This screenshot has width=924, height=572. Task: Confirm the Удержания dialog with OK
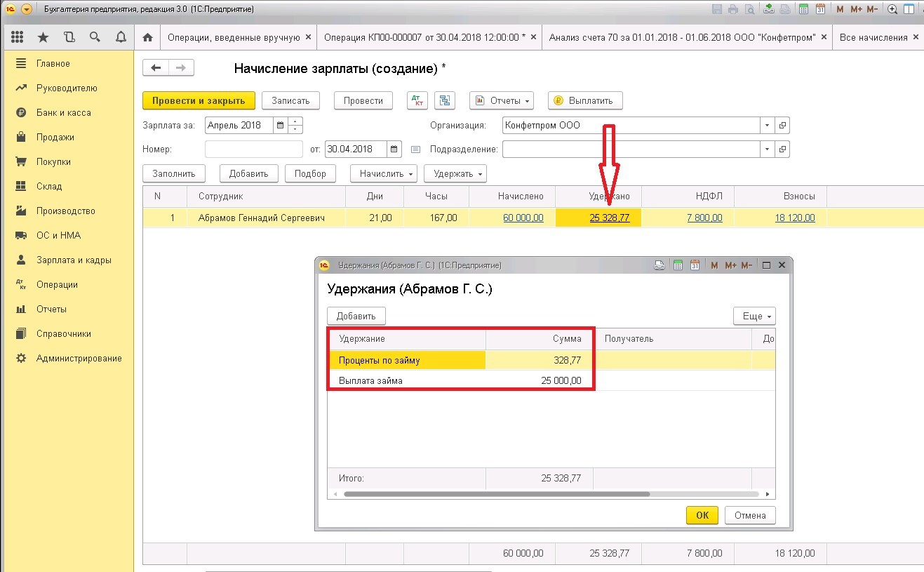(702, 515)
